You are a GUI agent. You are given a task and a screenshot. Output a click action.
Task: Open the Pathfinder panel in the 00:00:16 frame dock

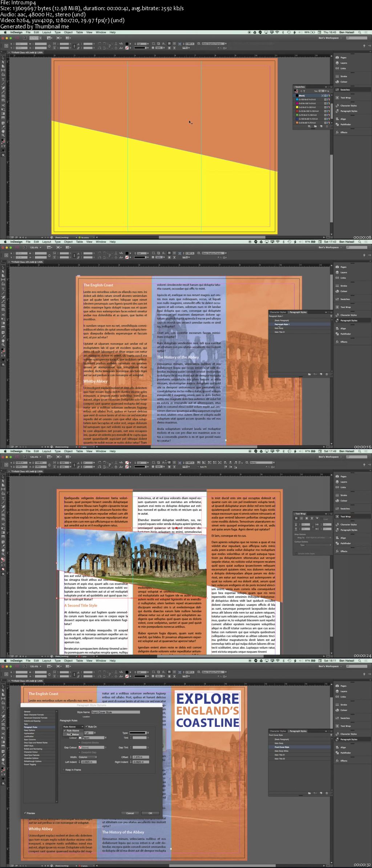click(x=343, y=334)
